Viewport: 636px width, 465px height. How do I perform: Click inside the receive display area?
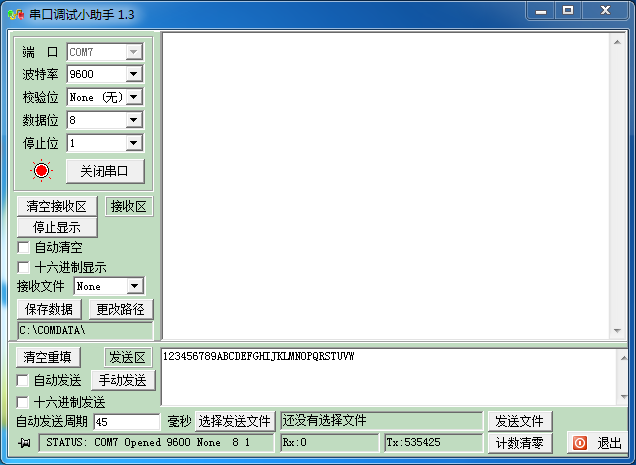[x=386, y=186]
